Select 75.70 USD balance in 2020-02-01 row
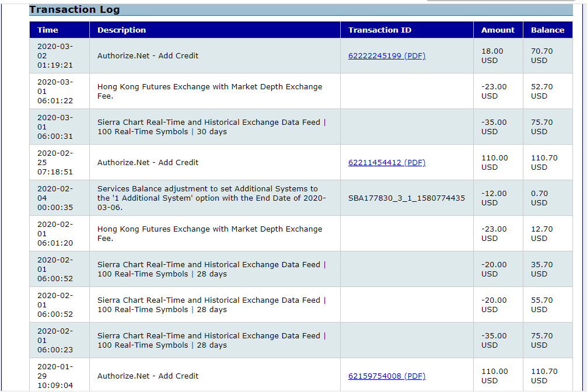The width and height of the screenshot is (587, 392). click(x=541, y=340)
